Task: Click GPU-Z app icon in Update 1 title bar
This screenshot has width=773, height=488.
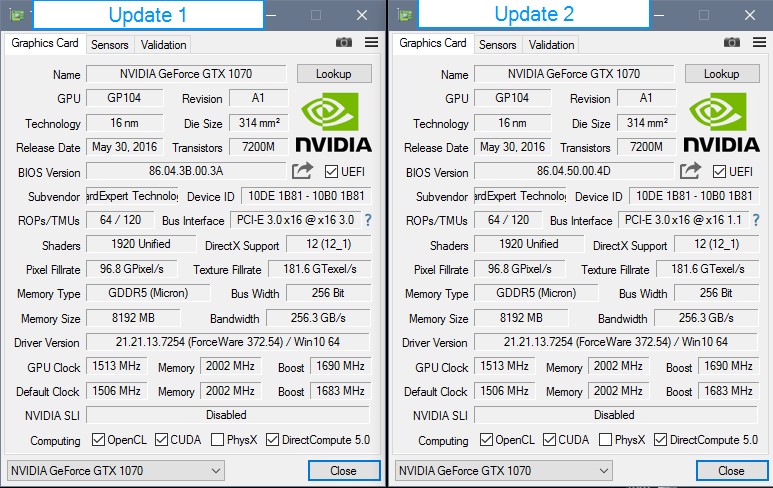Action: click(x=17, y=15)
